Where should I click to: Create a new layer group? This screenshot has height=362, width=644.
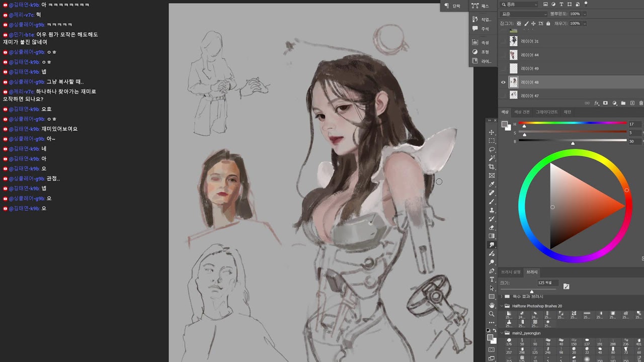tap(623, 103)
